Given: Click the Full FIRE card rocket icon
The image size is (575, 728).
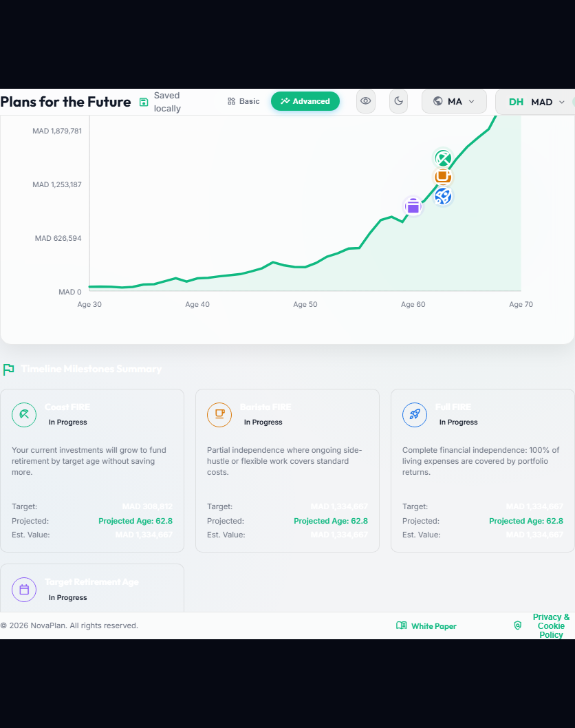Looking at the screenshot, I should [415, 415].
